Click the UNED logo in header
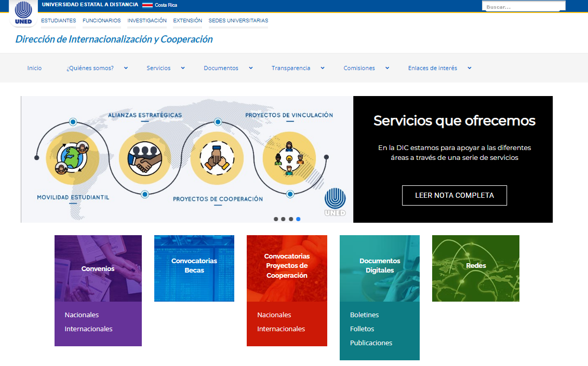 [23, 13]
